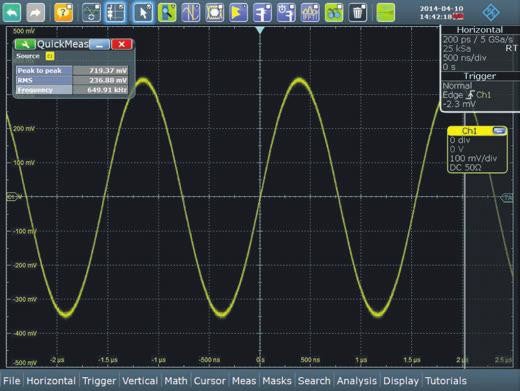The image size is (520, 391).
Task: Activate the FFT spectrum toolbar icon
Action: [x=310, y=13]
